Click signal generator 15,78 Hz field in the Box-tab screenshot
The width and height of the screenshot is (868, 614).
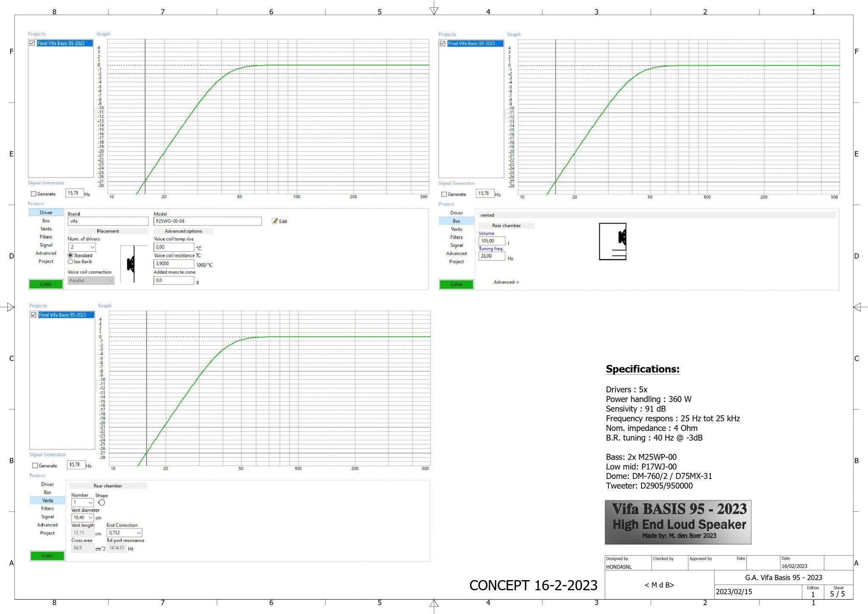(x=485, y=194)
